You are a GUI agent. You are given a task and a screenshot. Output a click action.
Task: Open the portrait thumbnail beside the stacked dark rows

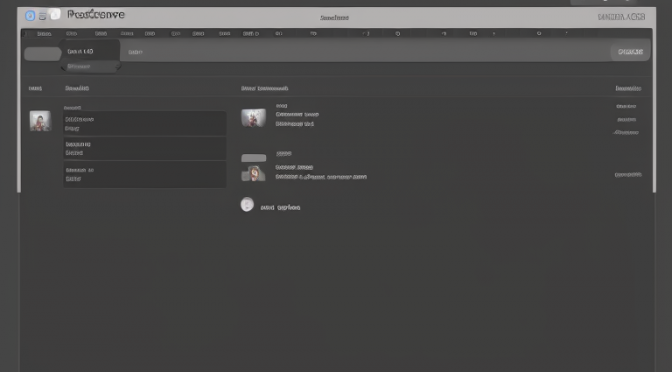pos(40,120)
